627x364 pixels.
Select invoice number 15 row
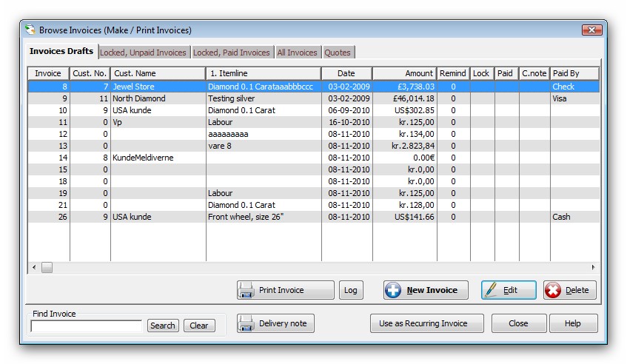tap(314, 169)
